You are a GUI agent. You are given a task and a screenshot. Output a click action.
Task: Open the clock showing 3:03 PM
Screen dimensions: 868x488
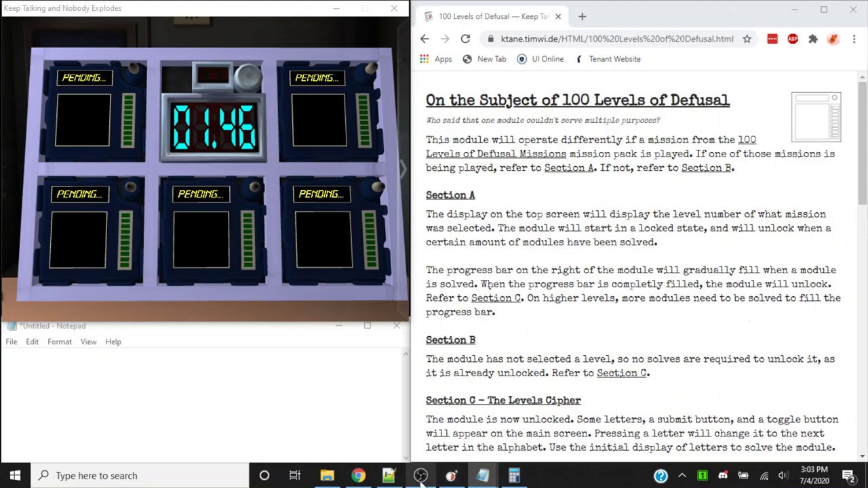click(x=814, y=475)
